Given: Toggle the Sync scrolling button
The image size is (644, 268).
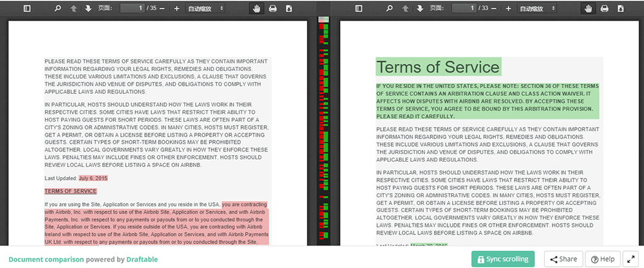Looking at the screenshot, I should [x=504, y=259].
